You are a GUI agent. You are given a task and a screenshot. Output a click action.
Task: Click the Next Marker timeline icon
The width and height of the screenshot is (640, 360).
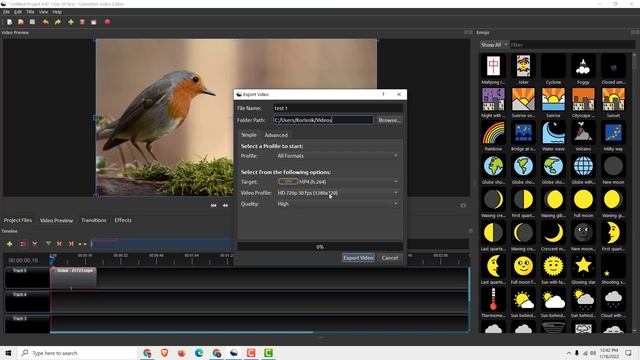(71, 244)
